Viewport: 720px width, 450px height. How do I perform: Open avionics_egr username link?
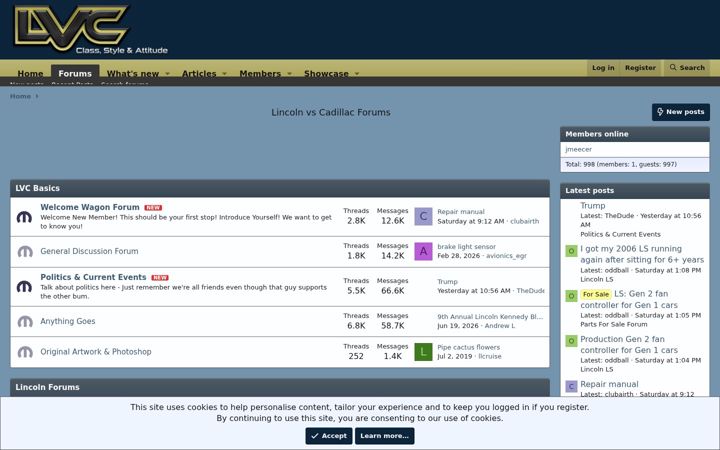[x=506, y=256]
